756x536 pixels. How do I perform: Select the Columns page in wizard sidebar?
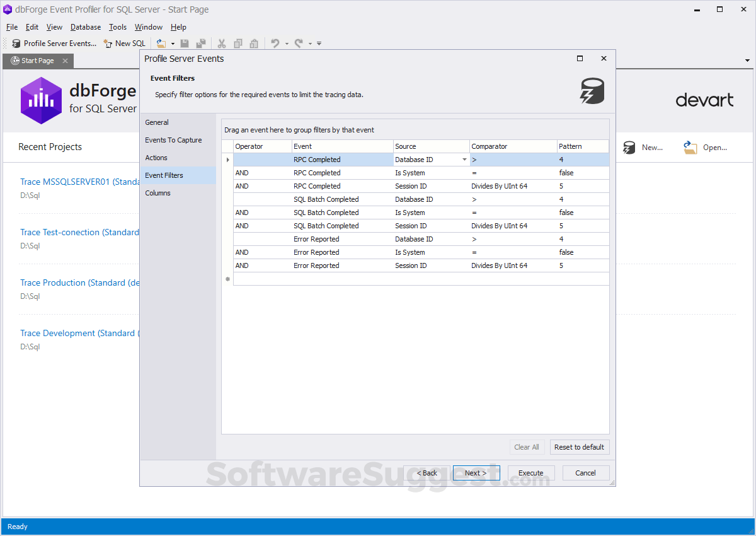tap(157, 193)
